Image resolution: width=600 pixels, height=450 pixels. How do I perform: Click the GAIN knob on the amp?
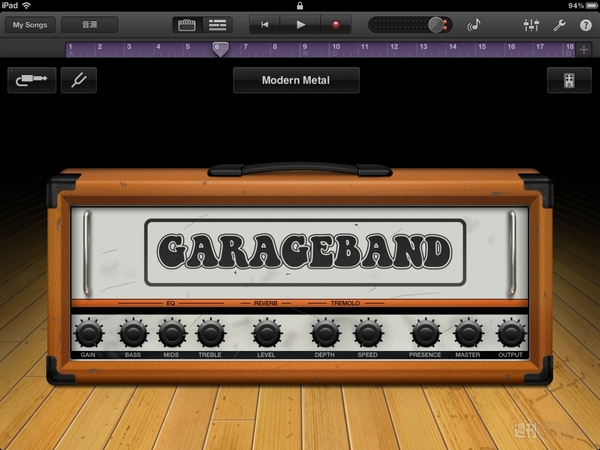click(x=88, y=333)
